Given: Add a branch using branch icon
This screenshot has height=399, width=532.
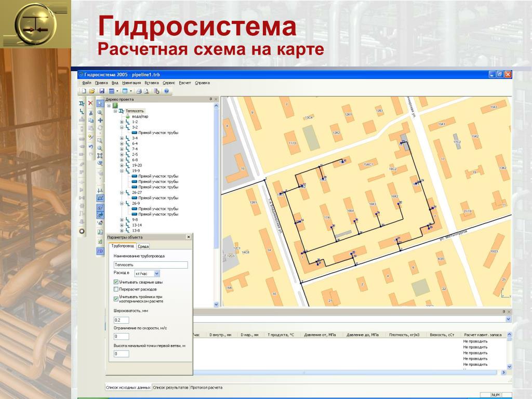Looking at the screenshot, I should click(82, 111).
